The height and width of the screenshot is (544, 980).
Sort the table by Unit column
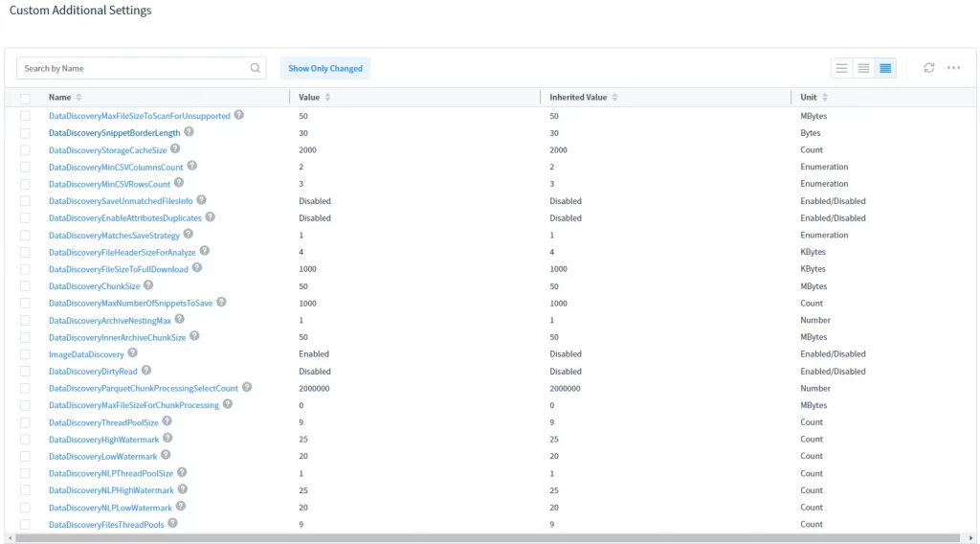click(825, 97)
